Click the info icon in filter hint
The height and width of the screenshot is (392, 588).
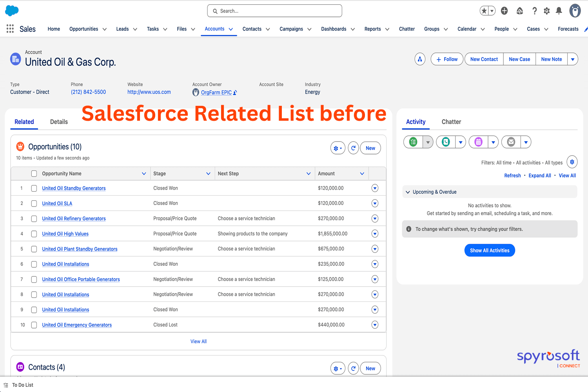tap(409, 229)
